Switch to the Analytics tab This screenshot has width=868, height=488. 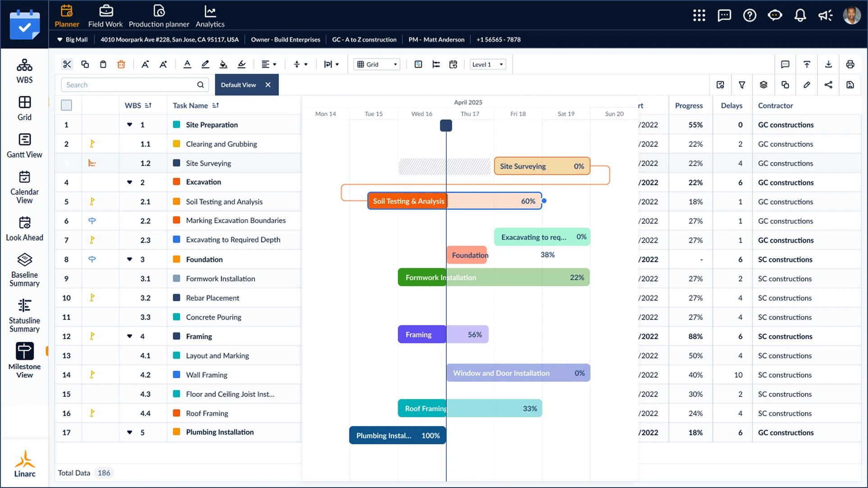tap(210, 17)
